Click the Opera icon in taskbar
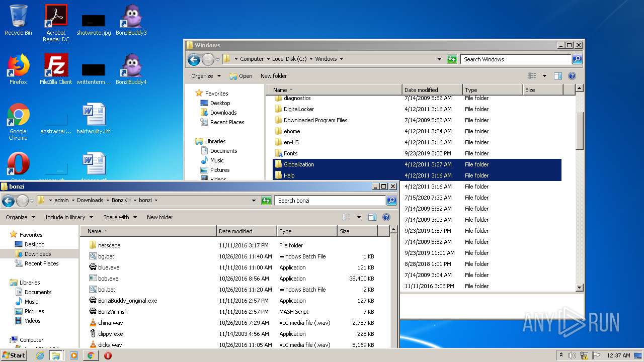Image resolution: width=644 pixels, height=362 pixels. (108, 355)
